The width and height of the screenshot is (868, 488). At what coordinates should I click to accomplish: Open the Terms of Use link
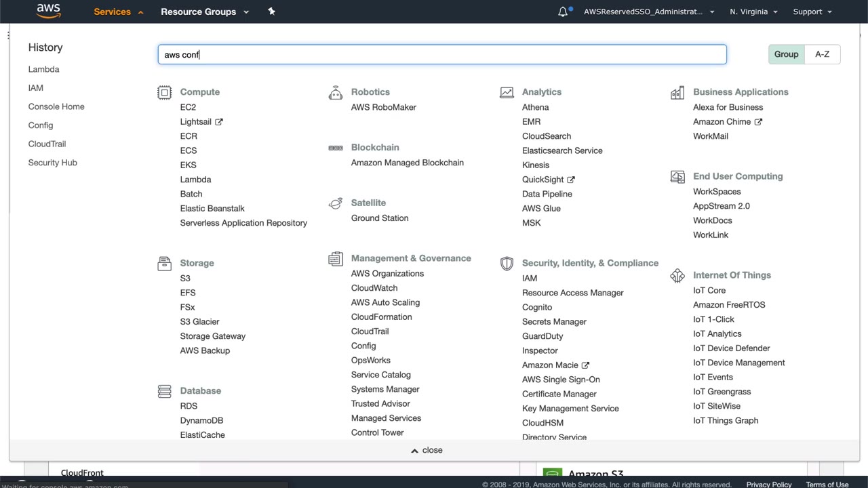click(827, 485)
